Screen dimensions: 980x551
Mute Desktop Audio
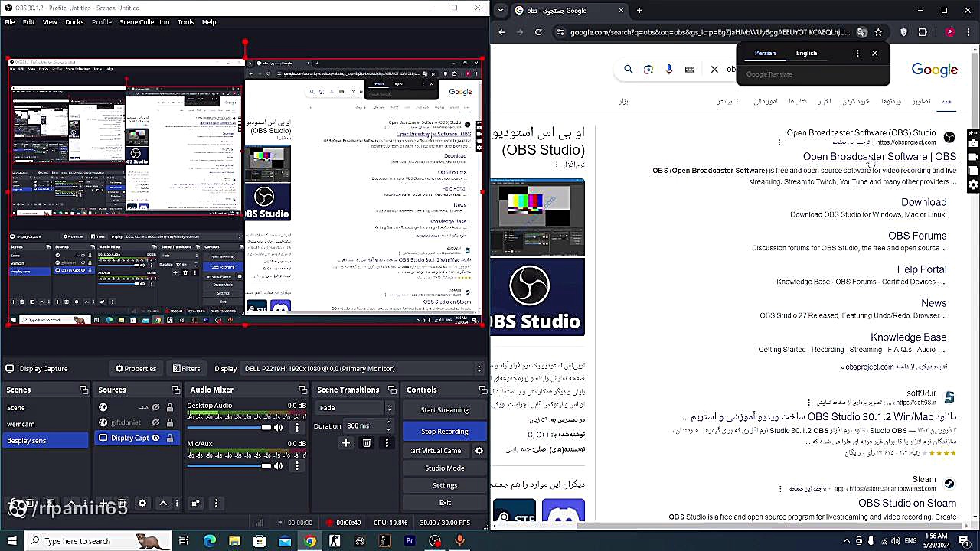279,427
